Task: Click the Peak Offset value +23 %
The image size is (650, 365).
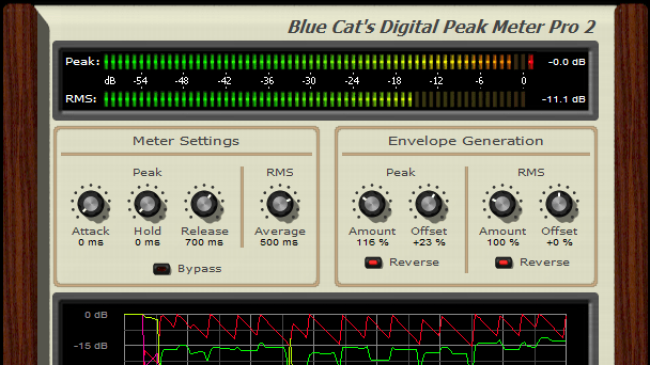Action: pyautogui.click(x=429, y=242)
